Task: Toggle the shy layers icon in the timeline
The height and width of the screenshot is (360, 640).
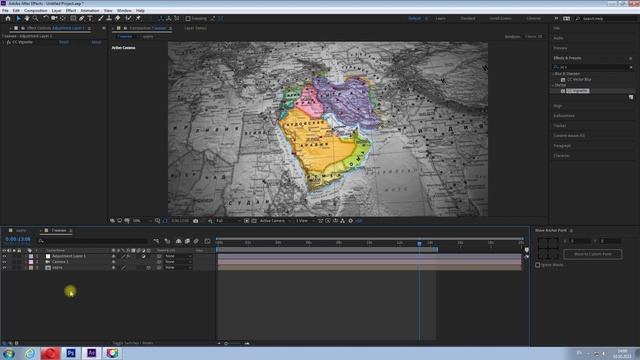Action: tap(178, 241)
